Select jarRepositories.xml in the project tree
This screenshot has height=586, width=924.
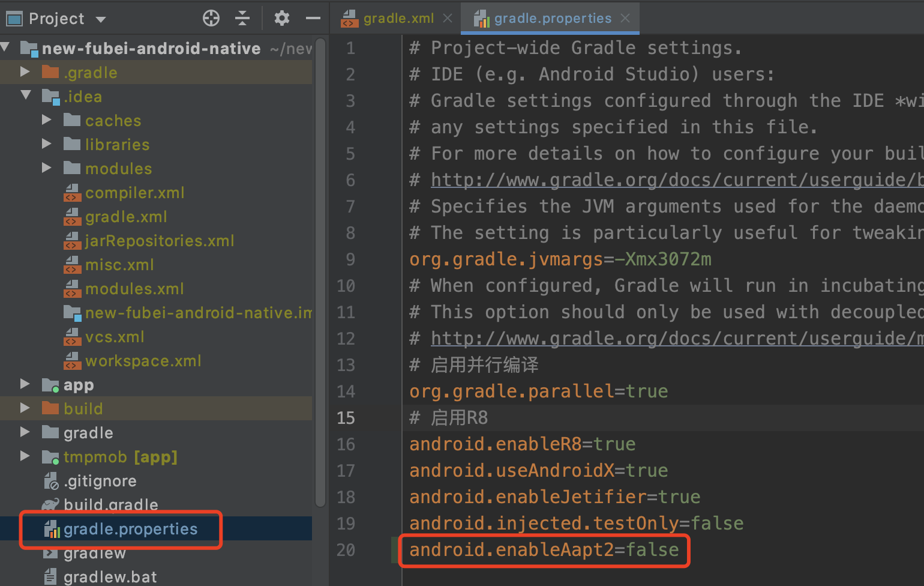click(x=160, y=241)
